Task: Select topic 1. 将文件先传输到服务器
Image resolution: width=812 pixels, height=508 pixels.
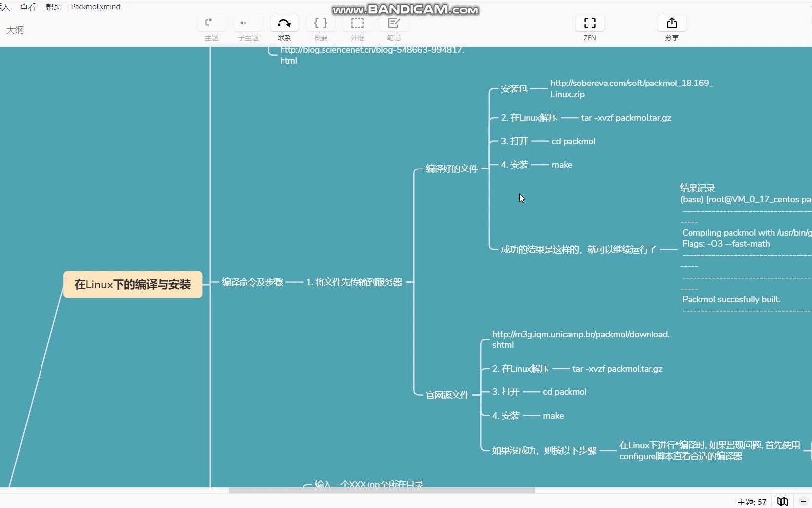Action: 354,282
